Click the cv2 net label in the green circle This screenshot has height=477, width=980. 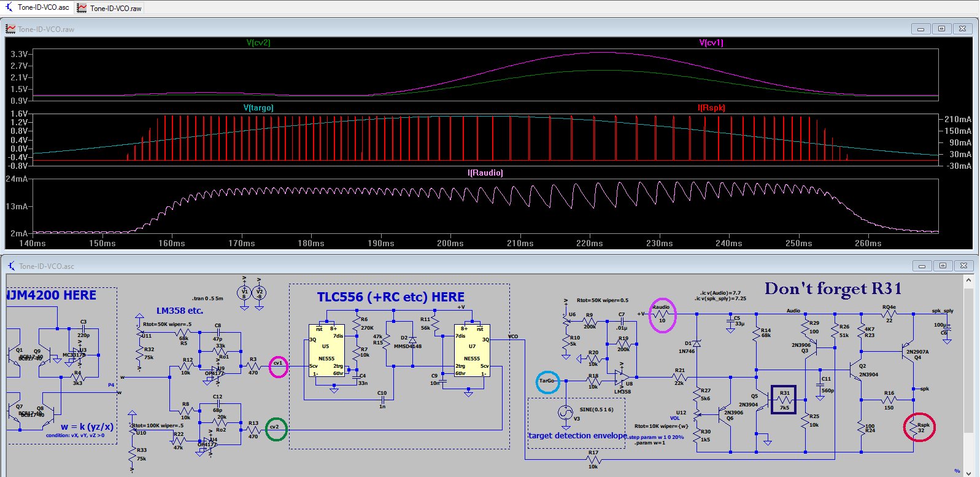click(276, 428)
